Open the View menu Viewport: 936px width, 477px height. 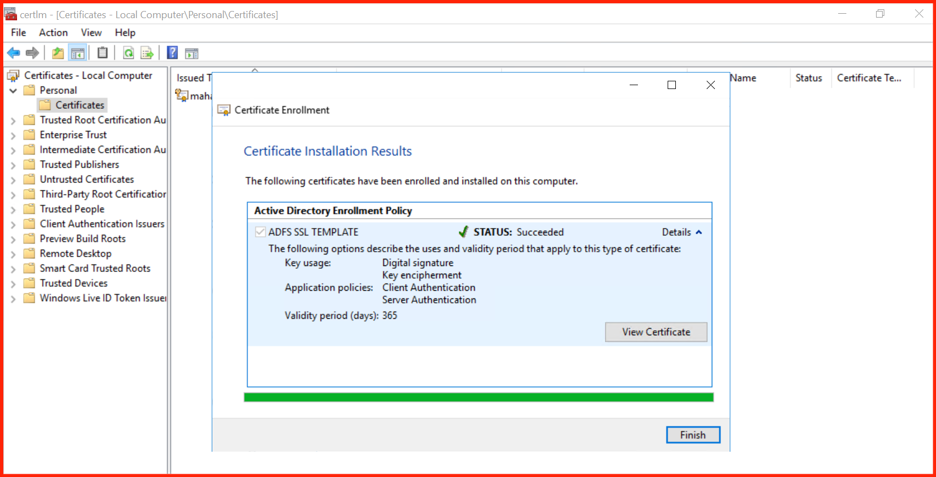(91, 33)
